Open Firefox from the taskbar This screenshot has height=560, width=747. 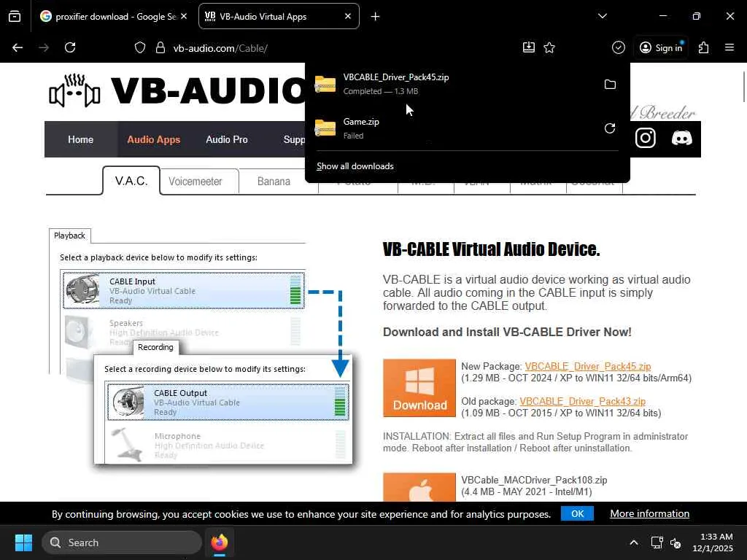[220, 542]
